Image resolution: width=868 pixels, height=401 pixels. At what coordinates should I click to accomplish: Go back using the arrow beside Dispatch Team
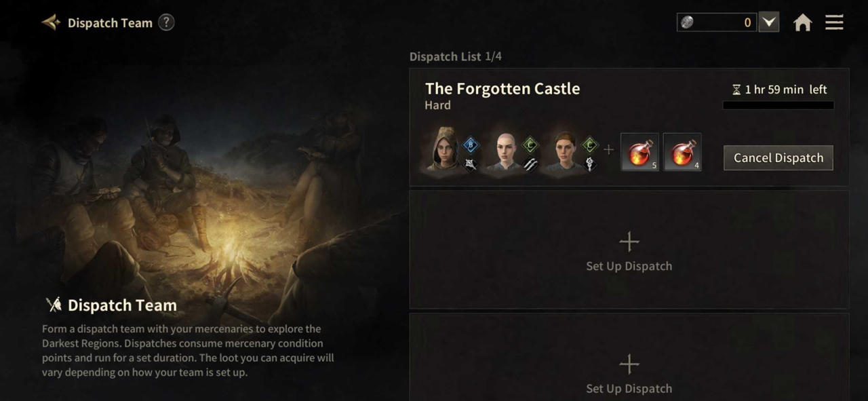pos(51,22)
